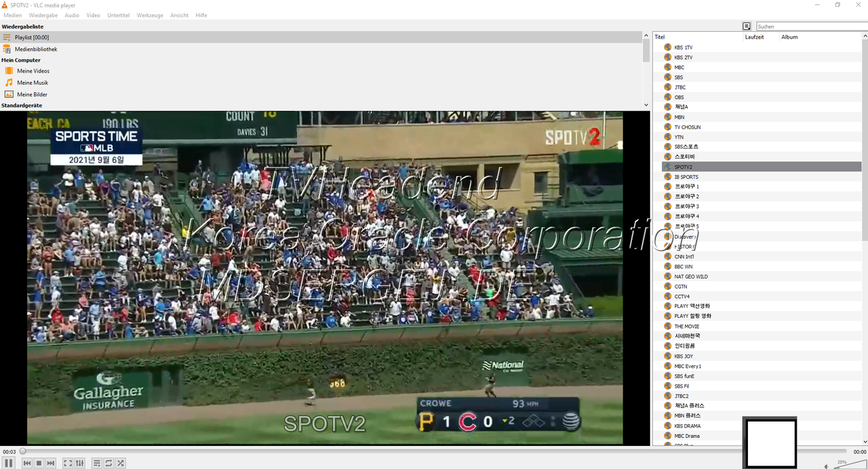868x469 pixels.
Task: Open the Ansicht menu
Action: click(179, 15)
